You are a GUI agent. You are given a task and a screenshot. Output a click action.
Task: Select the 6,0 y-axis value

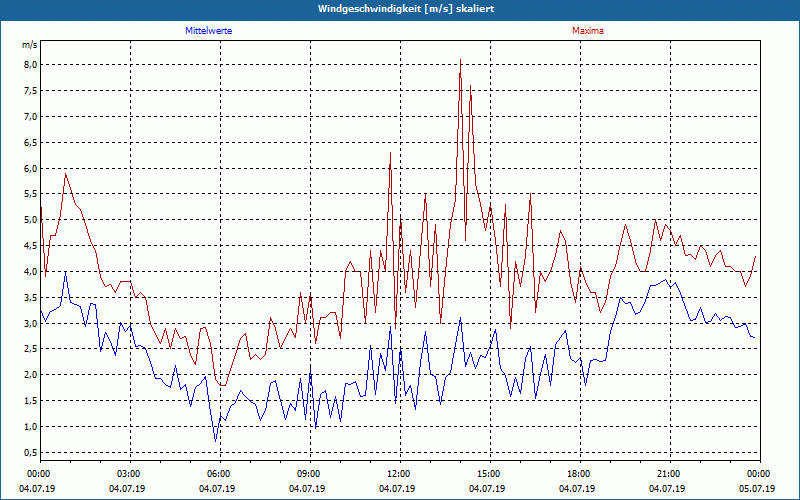tap(31, 168)
